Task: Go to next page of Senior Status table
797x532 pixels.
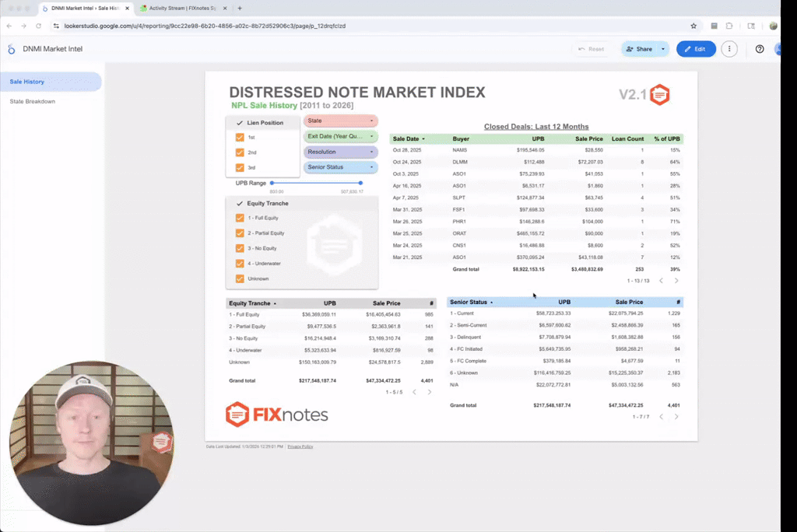Action: pyautogui.click(x=676, y=417)
